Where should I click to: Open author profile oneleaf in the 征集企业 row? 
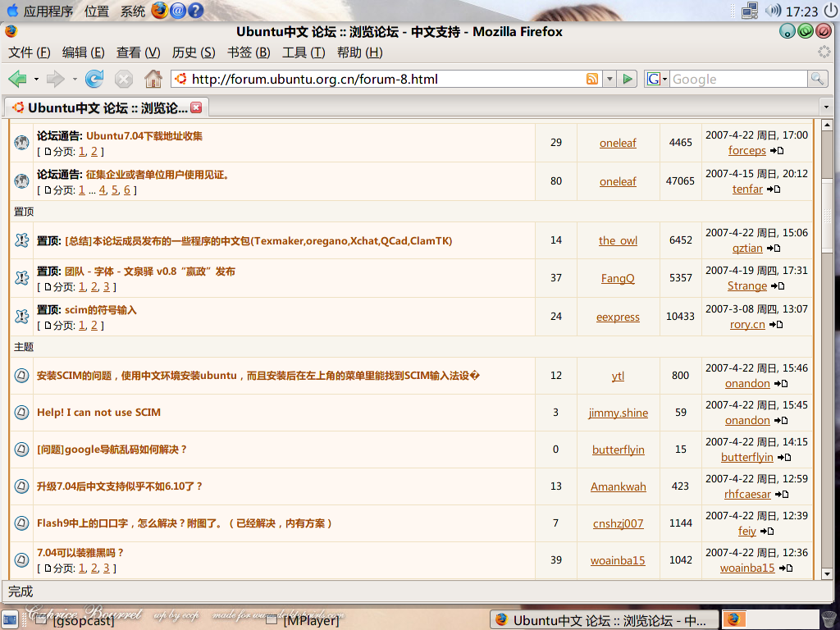[618, 181]
